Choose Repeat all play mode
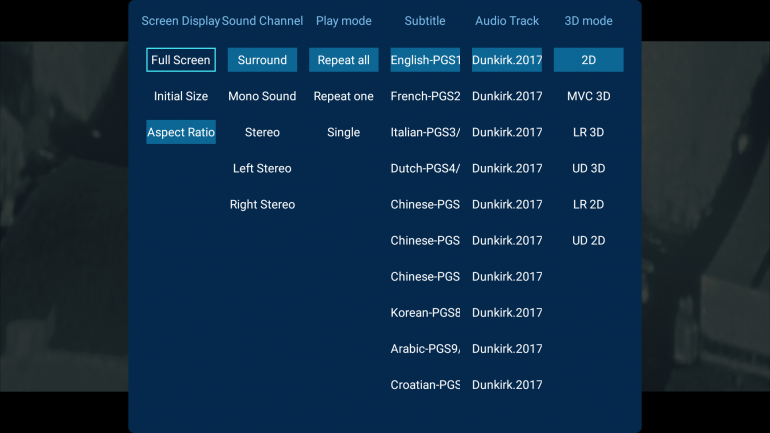The height and width of the screenshot is (433, 770). click(x=343, y=60)
